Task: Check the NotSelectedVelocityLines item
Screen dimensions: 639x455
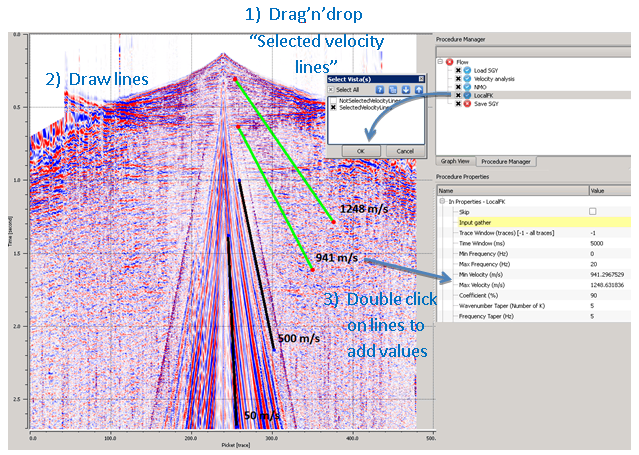Action: pos(335,101)
